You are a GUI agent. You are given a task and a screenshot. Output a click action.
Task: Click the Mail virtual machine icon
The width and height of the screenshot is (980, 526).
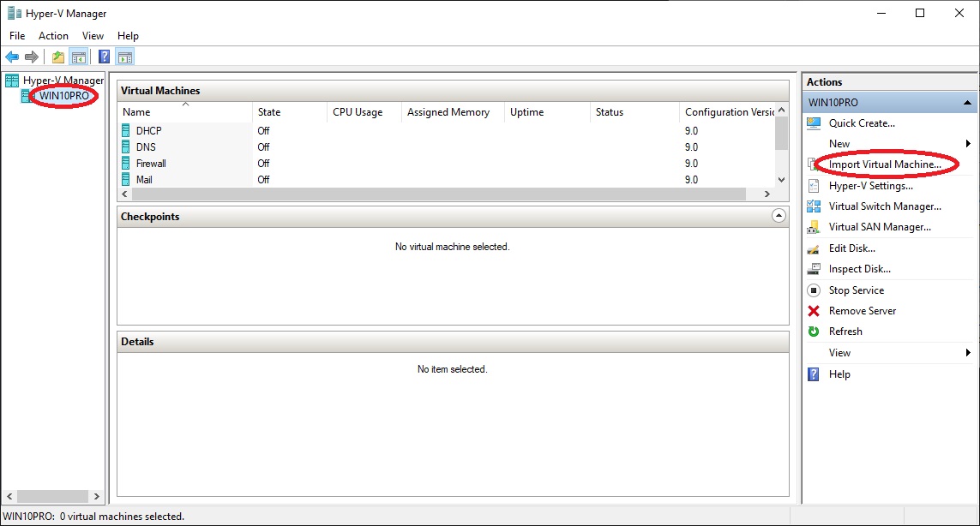coord(126,179)
